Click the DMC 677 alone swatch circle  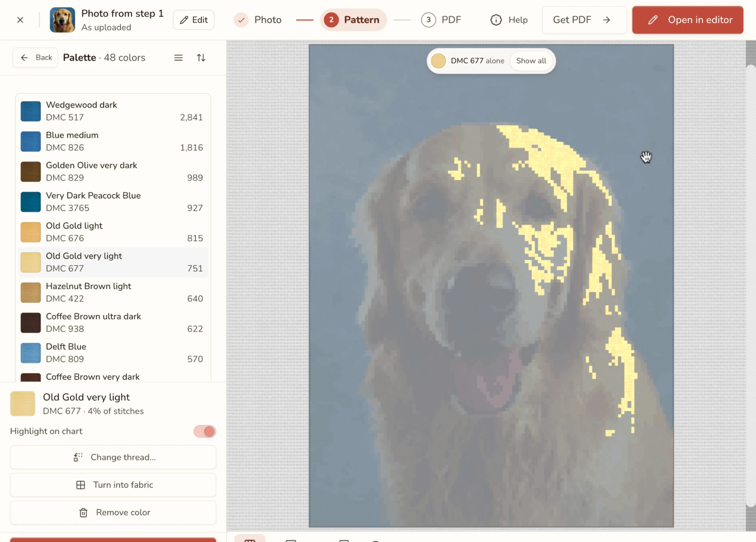[x=438, y=61]
